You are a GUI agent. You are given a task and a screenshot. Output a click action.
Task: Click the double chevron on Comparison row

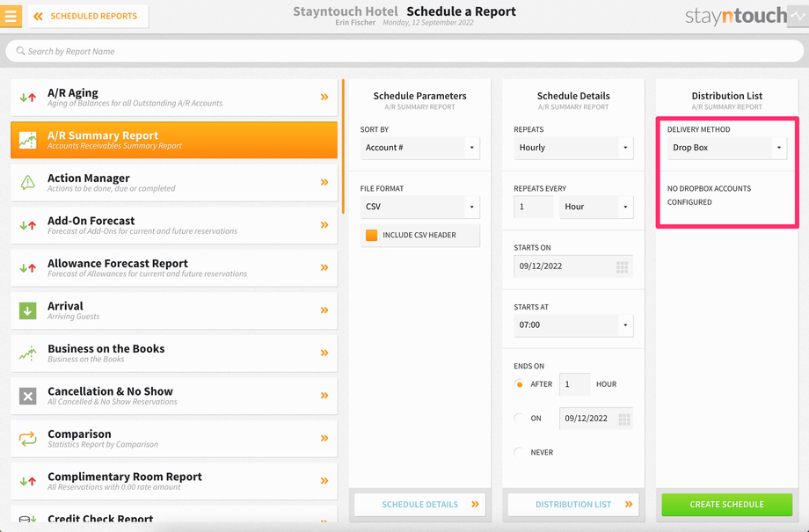(324, 438)
